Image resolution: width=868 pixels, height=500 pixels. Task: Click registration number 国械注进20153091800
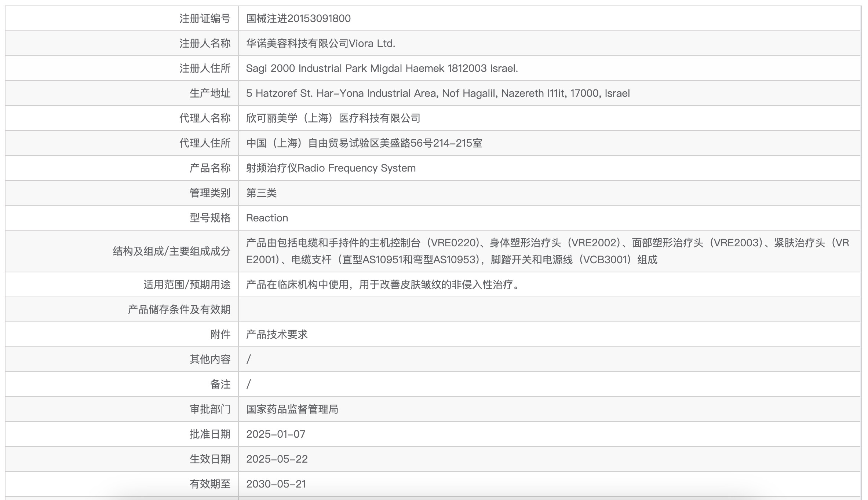pyautogui.click(x=298, y=18)
